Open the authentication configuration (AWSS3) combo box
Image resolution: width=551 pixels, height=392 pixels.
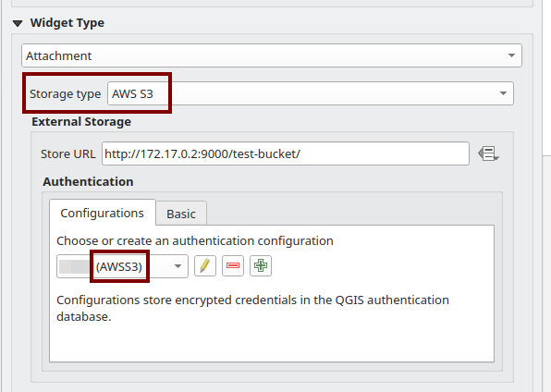coord(122,266)
